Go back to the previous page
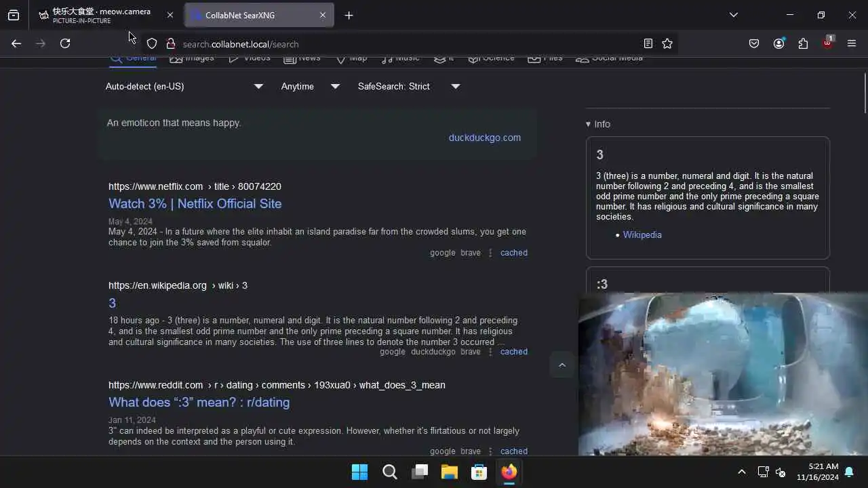Viewport: 868px width, 488px height. tap(16, 43)
